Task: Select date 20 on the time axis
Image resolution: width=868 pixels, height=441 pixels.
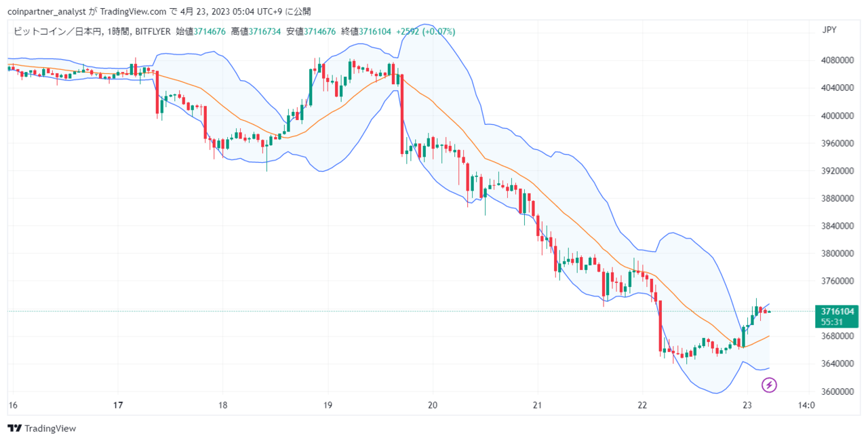Action: [433, 406]
